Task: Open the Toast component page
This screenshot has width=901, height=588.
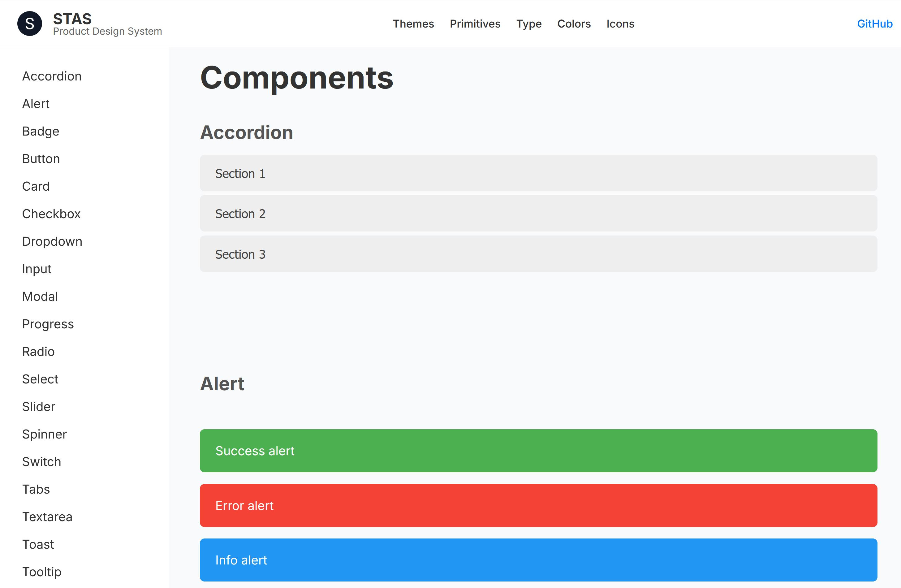Action: point(38,544)
